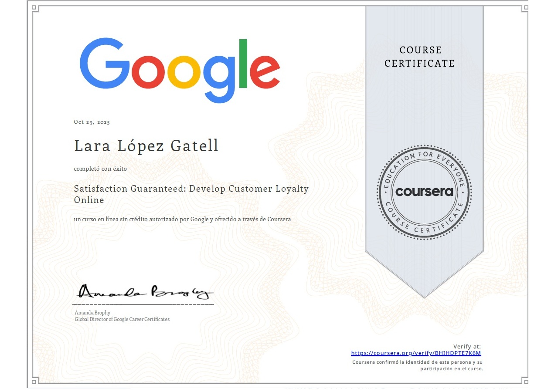Click the COURSE CERTIFICATE ribbon heading
The image size is (558, 392).
(420, 57)
